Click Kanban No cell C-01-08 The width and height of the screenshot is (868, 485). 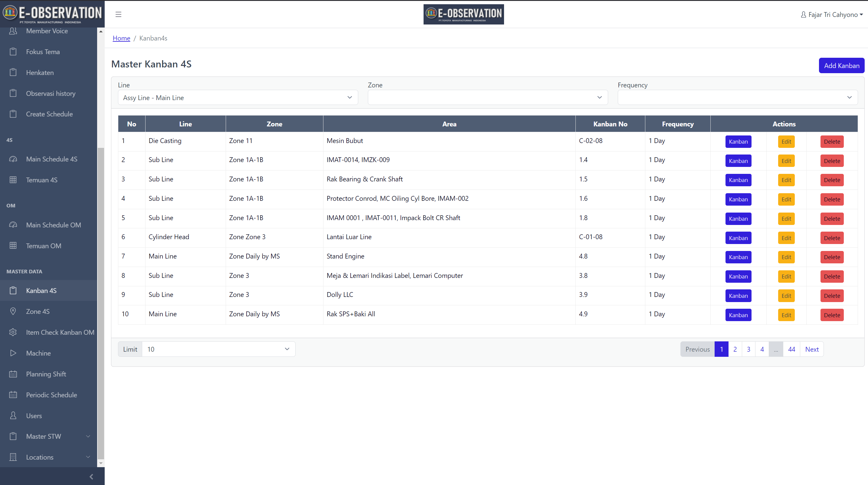pyautogui.click(x=610, y=237)
